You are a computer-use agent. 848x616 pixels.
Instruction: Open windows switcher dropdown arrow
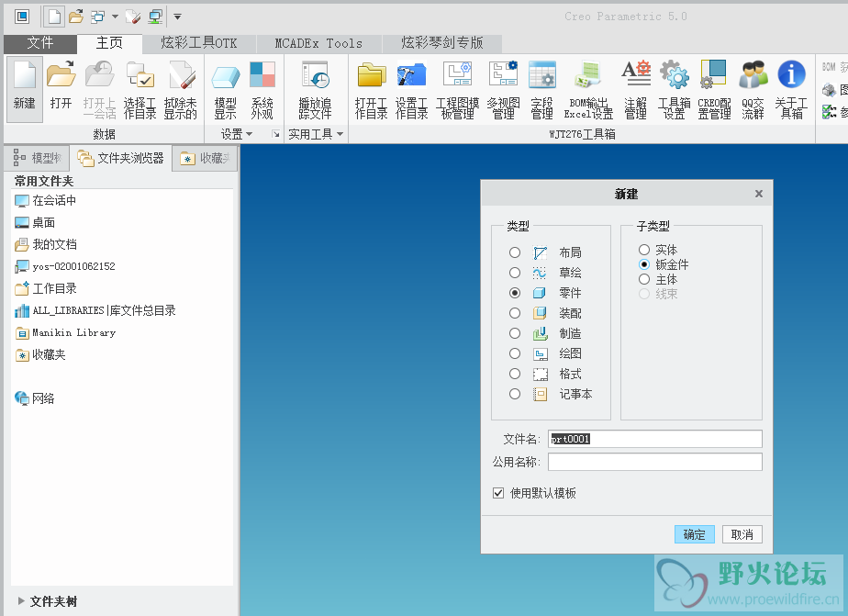(115, 17)
